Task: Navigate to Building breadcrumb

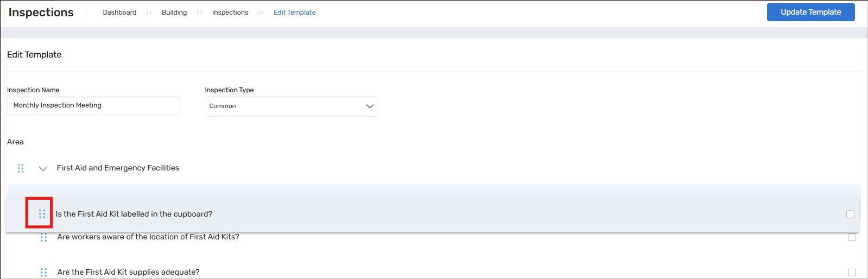Action: tap(174, 12)
